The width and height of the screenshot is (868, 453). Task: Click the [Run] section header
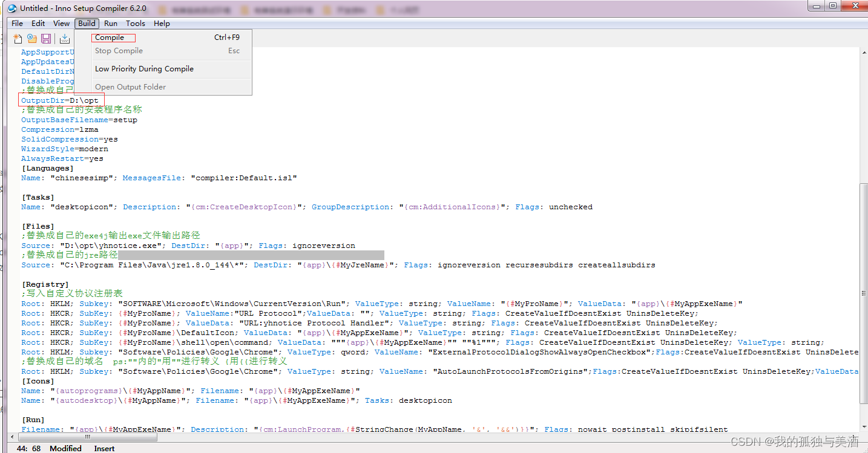click(x=33, y=420)
